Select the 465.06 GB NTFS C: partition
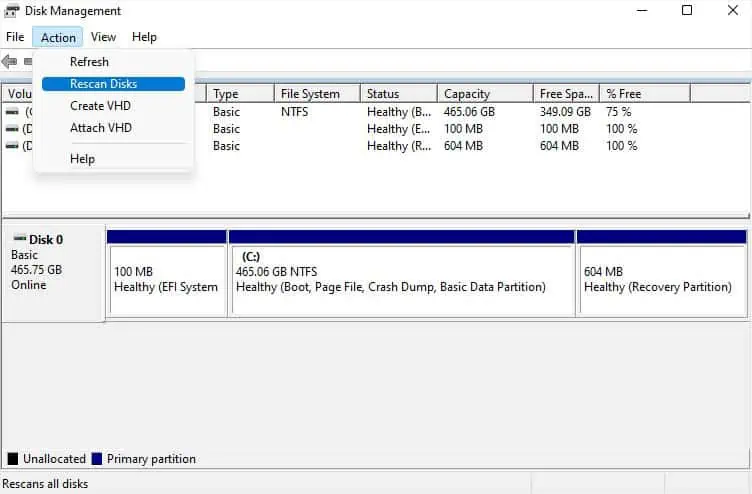Image resolution: width=752 pixels, height=494 pixels. (401, 279)
